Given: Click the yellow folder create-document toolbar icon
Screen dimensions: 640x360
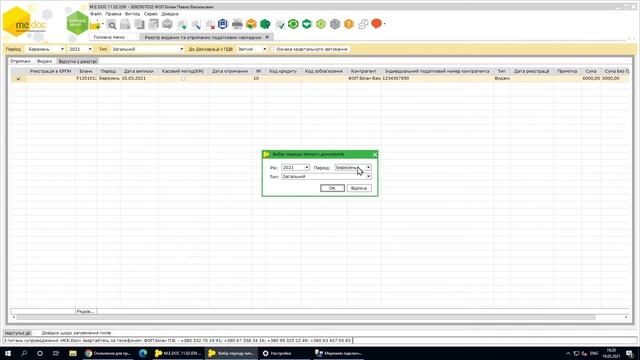Looking at the screenshot, I should [95, 25].
